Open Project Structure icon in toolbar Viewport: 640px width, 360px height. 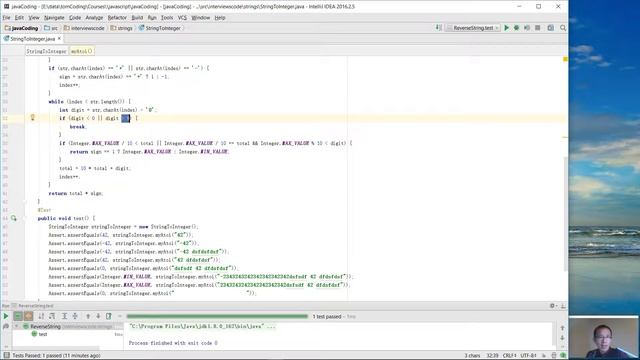pyautogui.click(x=551, y=28)
